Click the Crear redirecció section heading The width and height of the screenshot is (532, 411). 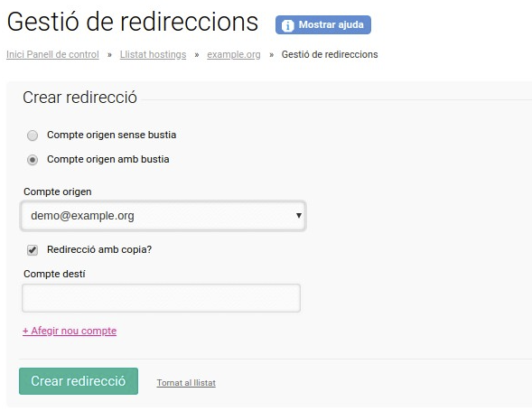point(79,98)
